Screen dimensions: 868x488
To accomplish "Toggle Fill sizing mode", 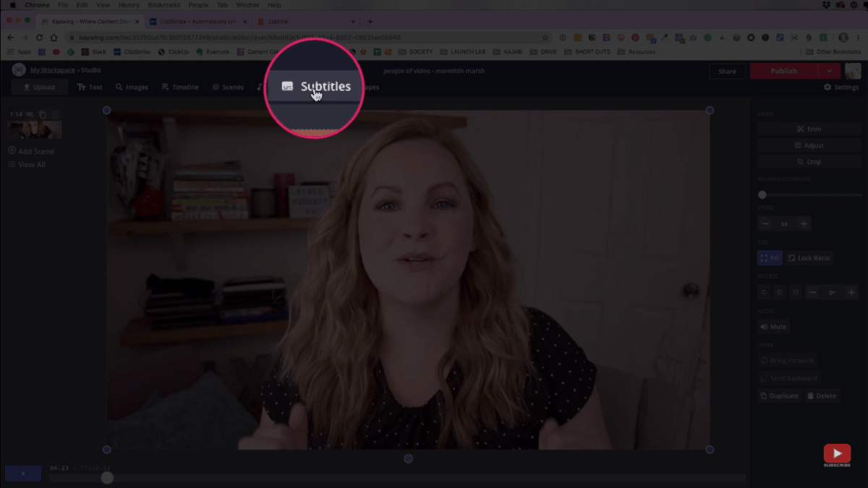I will [770, 257].
